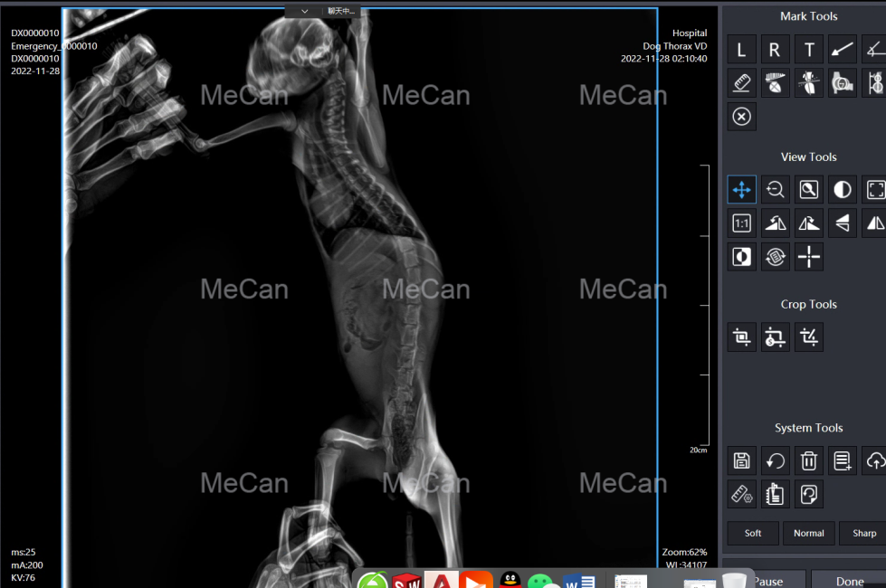This screenshot has width=886, height=588.
Task: Open QQ penguin app in dock
Action: pyautogui.click(x=510, y=581)
